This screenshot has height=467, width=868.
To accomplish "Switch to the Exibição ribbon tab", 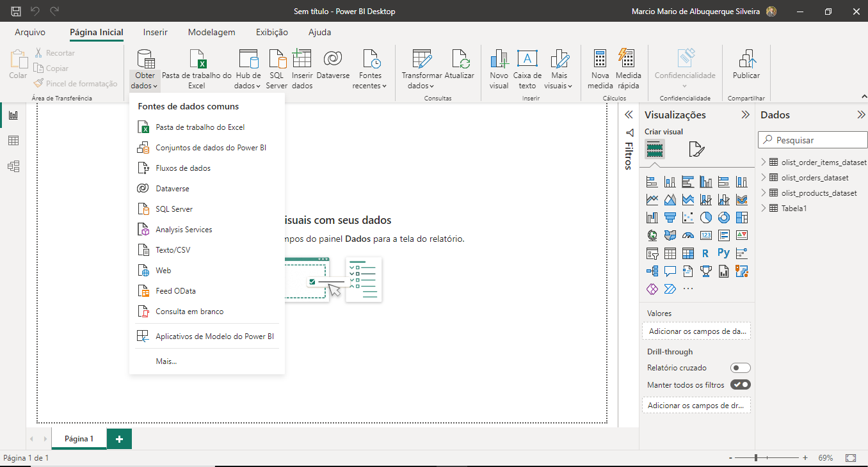I will click(272, 32).
